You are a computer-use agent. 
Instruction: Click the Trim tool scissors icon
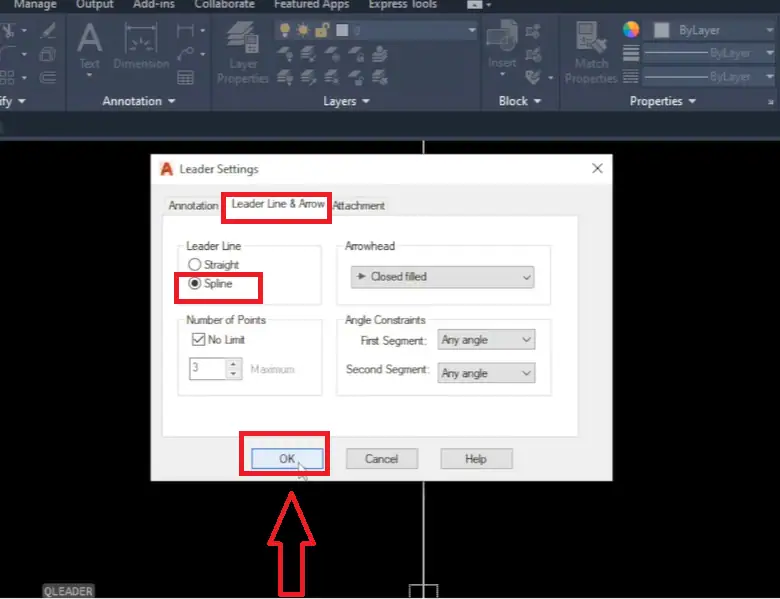tap(8, 31)
